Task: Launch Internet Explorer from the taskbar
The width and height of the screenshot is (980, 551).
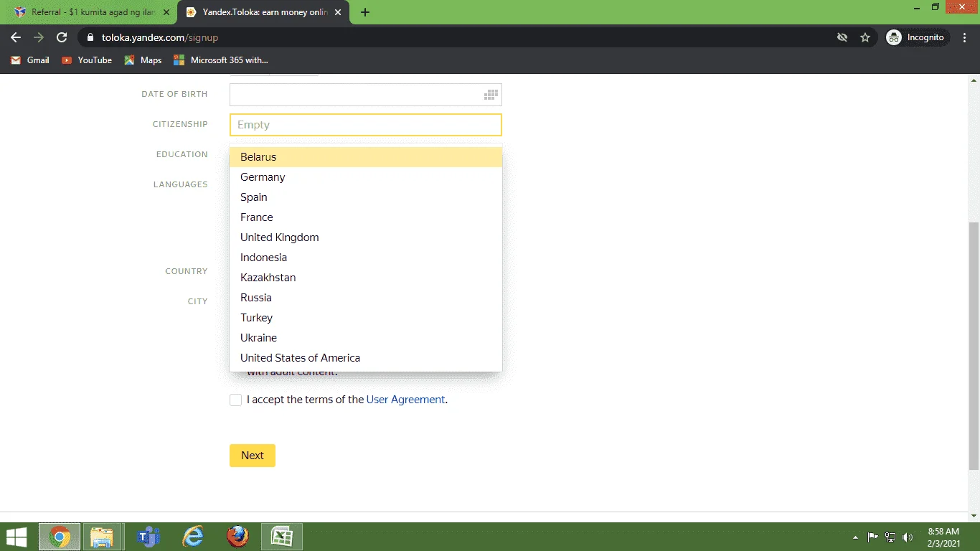Action: 193,537
